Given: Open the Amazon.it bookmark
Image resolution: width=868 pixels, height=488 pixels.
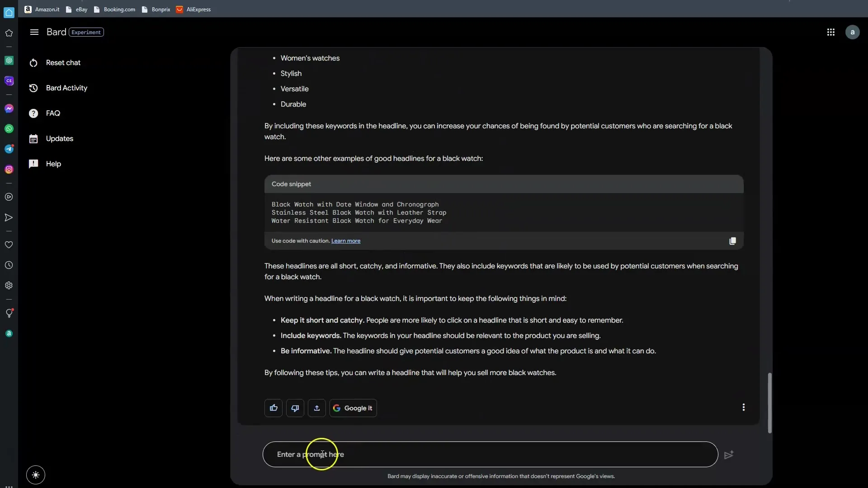Looking at the screenshot, I should (42, 9).
